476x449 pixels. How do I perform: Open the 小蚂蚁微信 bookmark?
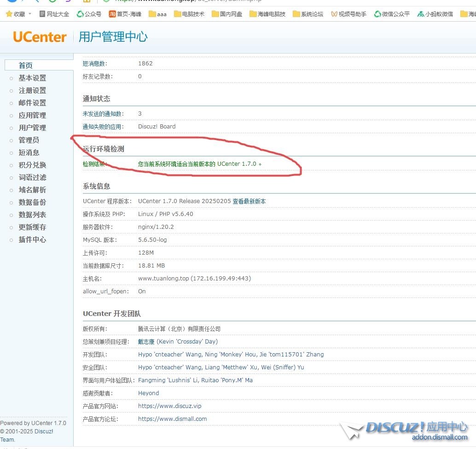[x=435, y=14]
